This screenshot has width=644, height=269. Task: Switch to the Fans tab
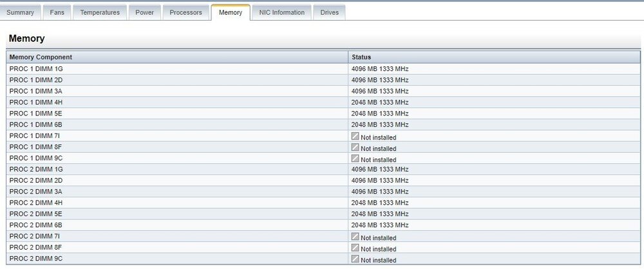57,12
